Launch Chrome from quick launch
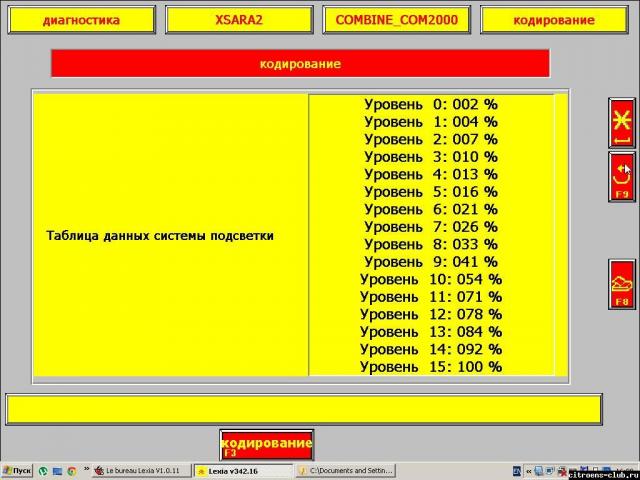640x480 pixels. click(x=72, y=471)
